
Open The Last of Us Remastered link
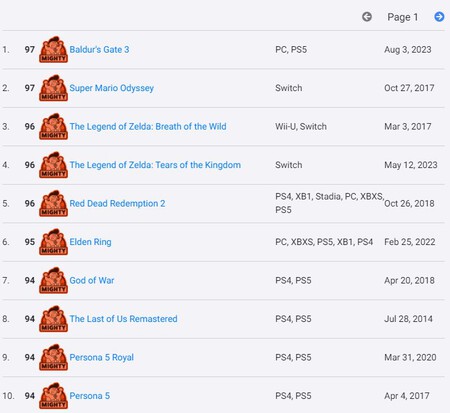pos(123,319)
